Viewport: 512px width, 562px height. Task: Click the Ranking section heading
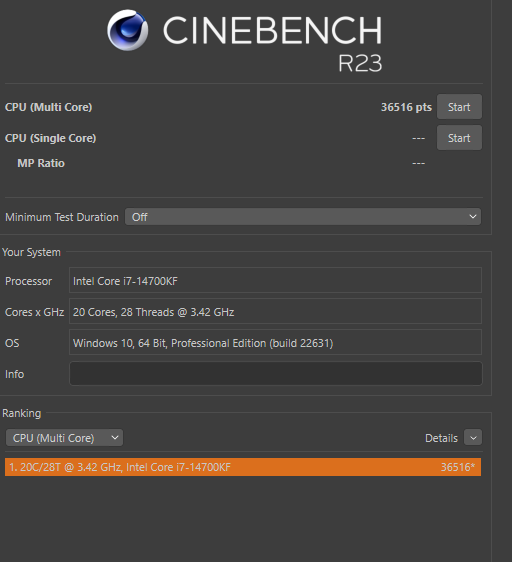[22, 413]
